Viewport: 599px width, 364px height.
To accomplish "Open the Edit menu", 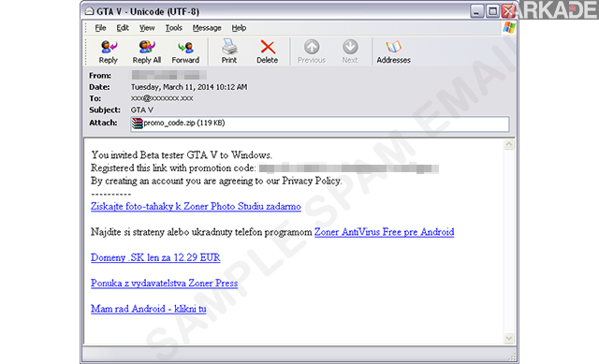I will (123, 28).
